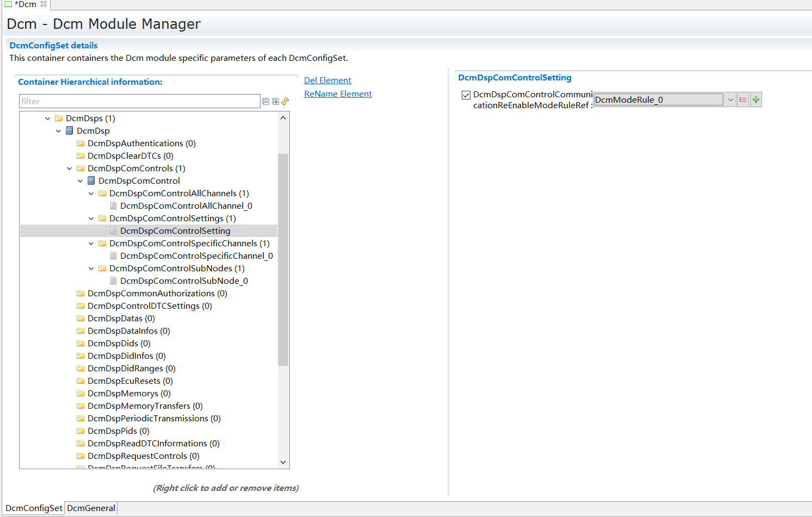Select the DcmConfigSet tab
Image resolution: width=812 pixels, height=517 pixels.
tap(33, 508)
